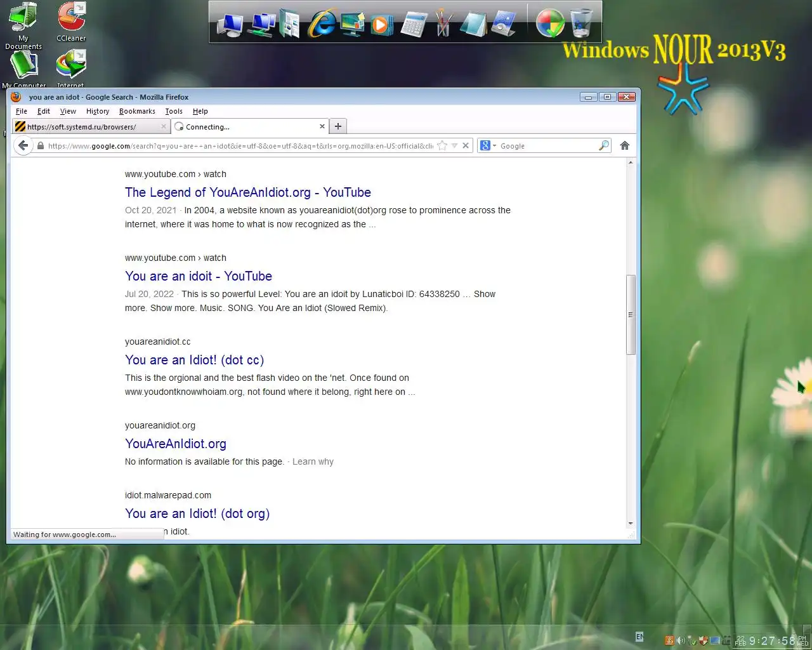Click the Windows shield checkmark dock icon
The width and height of the screenshot is (812, 650).
coord(549,23)
